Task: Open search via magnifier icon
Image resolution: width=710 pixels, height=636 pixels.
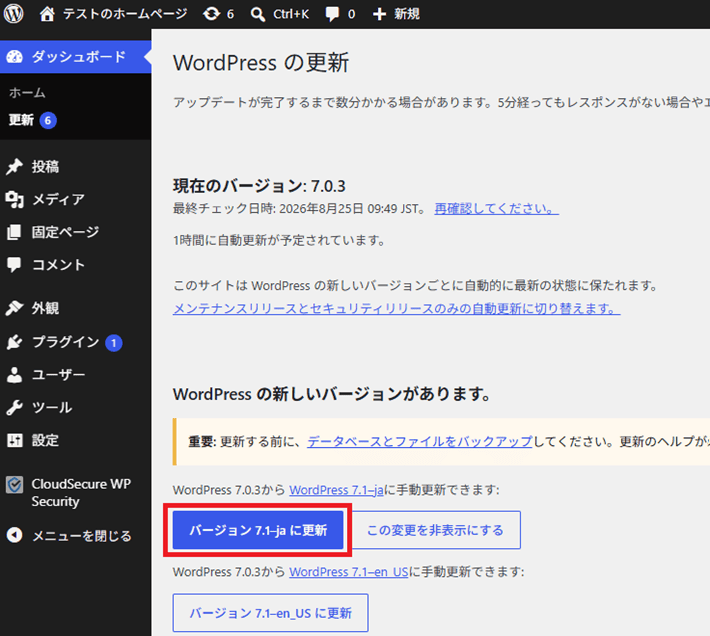Action: click(258, 14)
